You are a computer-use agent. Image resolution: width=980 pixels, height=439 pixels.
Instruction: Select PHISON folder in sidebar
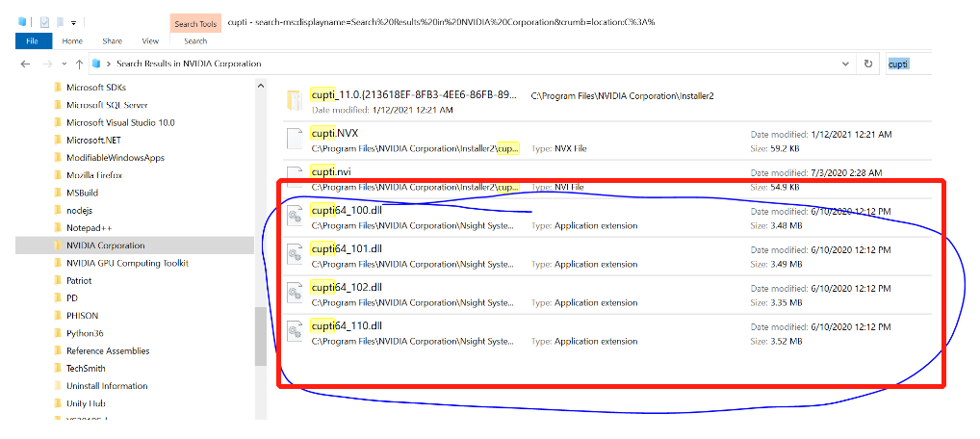click(82, 316)
